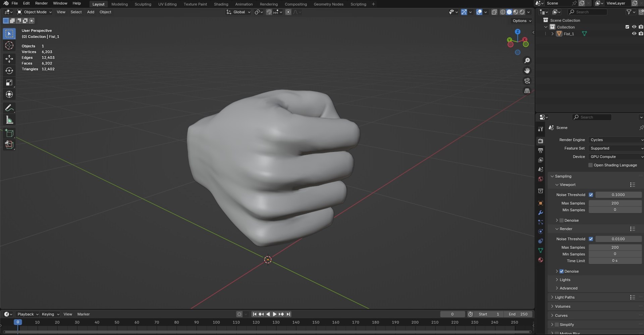Select the Cursor tool in toolbar
Image resolution: width=644 pixels, height=335 pixels.
(x=9, y=46)
